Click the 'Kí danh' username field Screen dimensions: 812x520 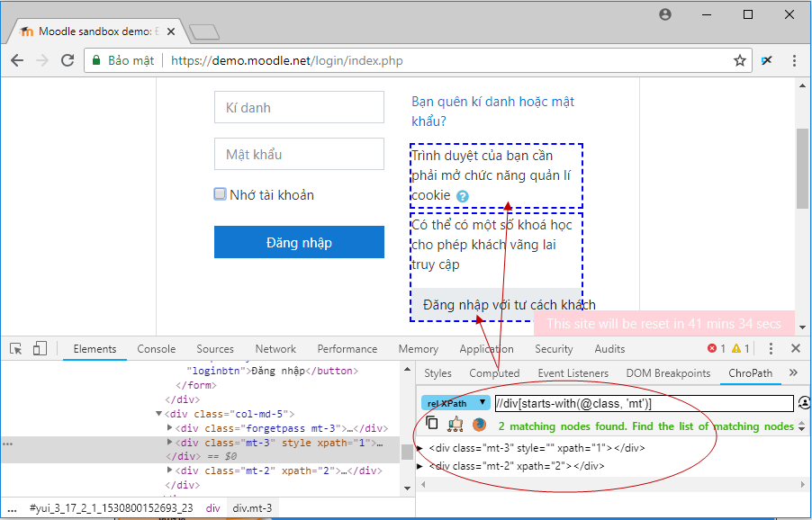(x=299, y=108)
